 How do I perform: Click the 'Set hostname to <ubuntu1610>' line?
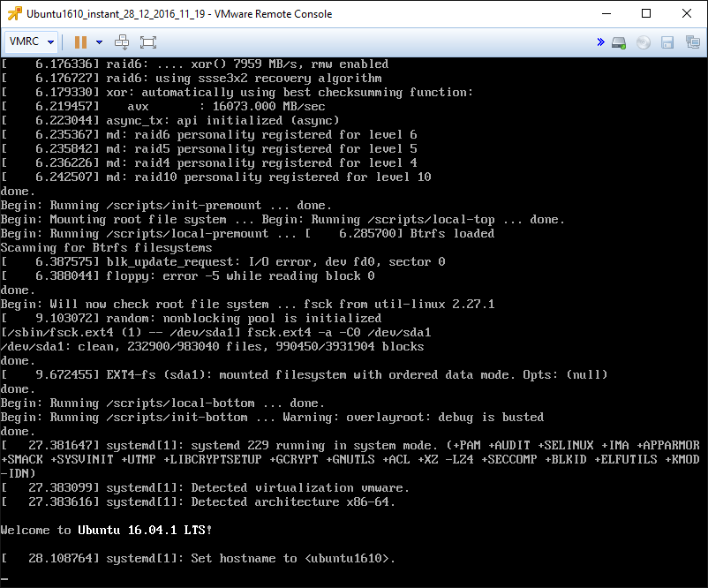[198, 558]
